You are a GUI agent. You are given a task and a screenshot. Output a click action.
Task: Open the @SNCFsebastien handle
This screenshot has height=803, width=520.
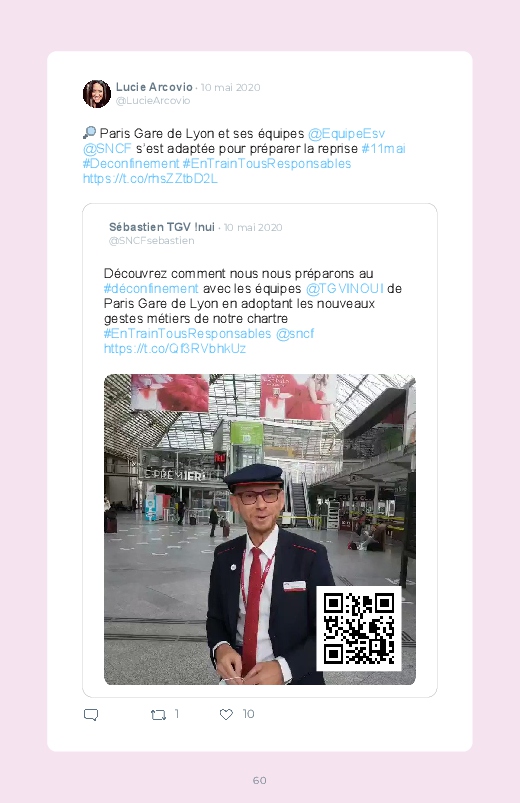(151, 241)
